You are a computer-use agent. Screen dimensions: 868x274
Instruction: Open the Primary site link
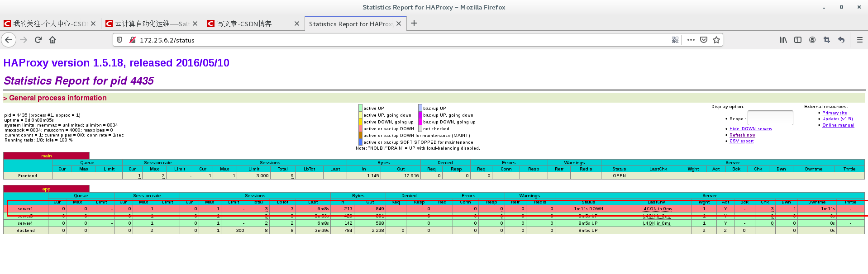point(835,113)
